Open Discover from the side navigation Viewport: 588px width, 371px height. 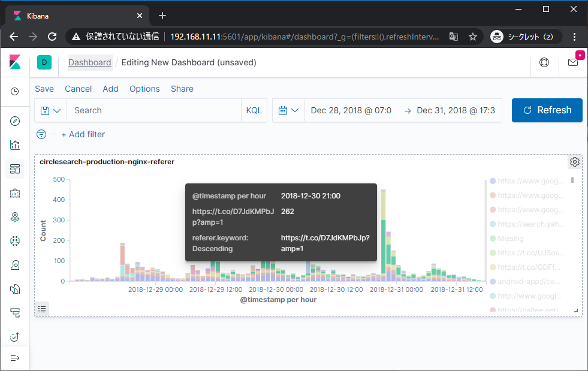pos(15,121)
